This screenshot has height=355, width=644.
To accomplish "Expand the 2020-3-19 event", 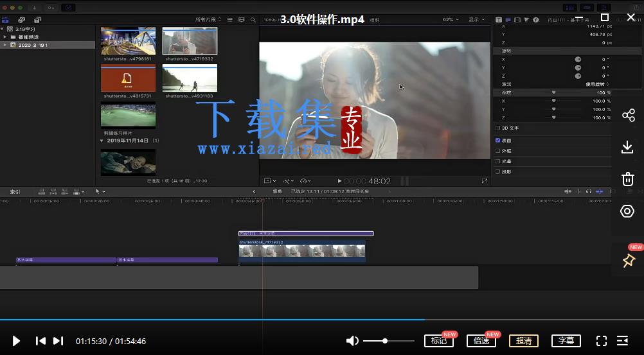I will [x=5, y=45].
